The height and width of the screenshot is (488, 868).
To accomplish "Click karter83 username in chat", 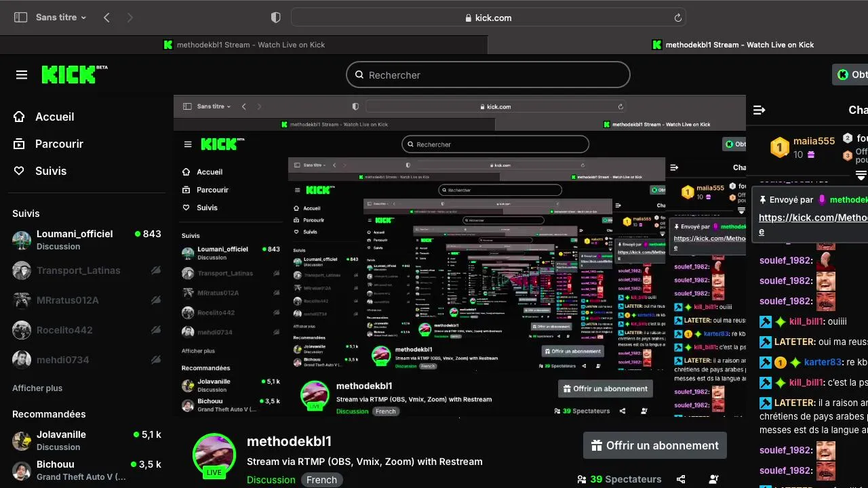I will coord(823,362).
